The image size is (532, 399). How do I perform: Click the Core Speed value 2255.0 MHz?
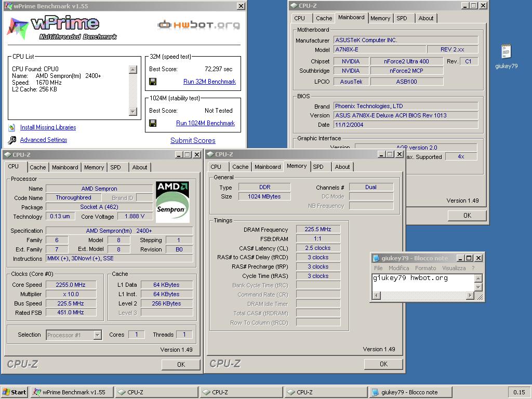click(71, 285)
